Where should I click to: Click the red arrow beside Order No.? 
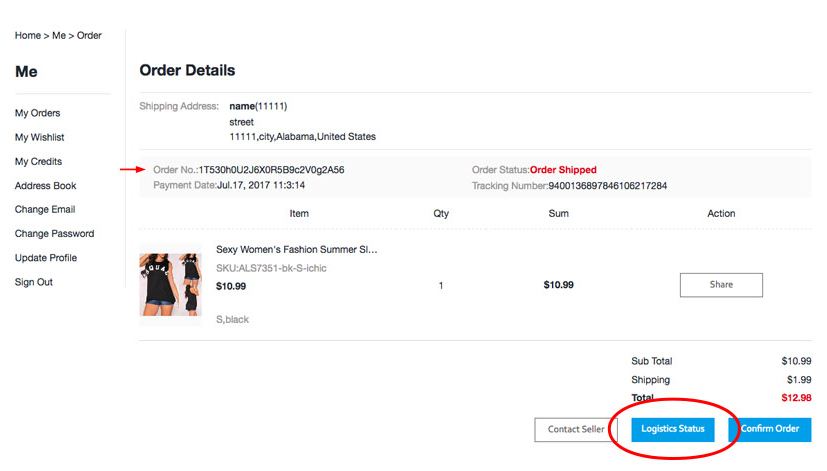132,169
